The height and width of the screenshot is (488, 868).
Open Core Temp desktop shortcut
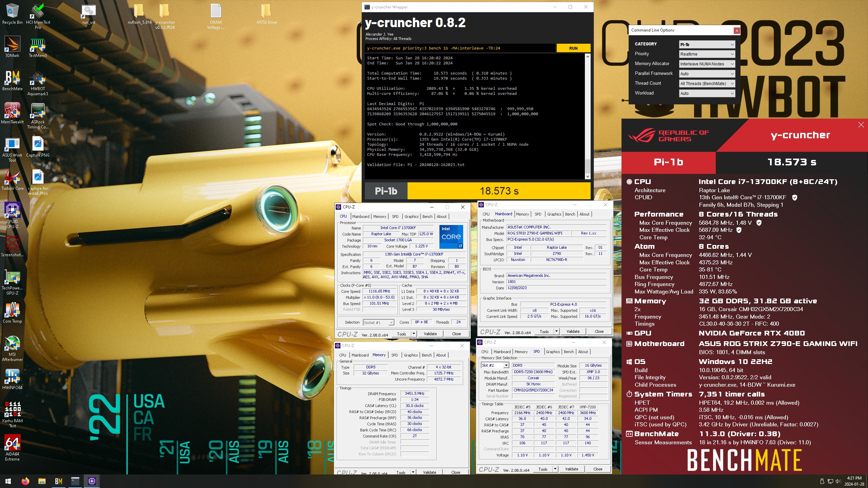pos(13,313)
